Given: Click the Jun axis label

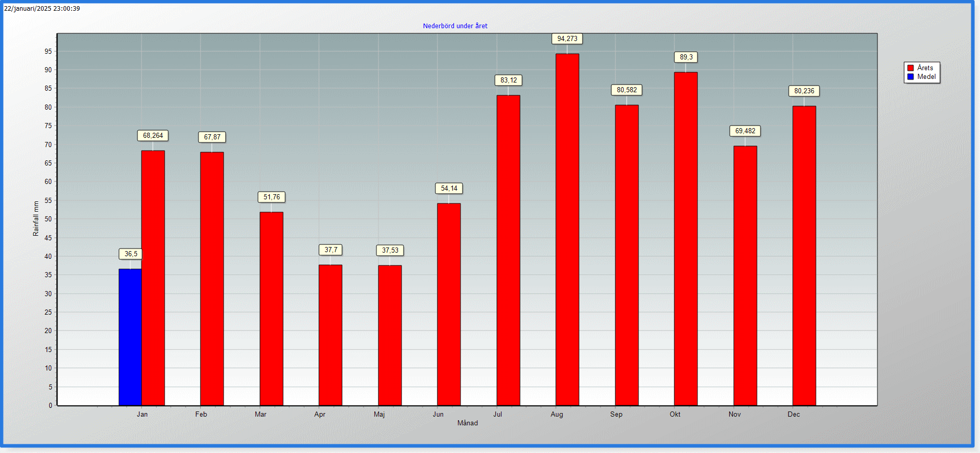Looking at the screenshot, I should point(438,414).
